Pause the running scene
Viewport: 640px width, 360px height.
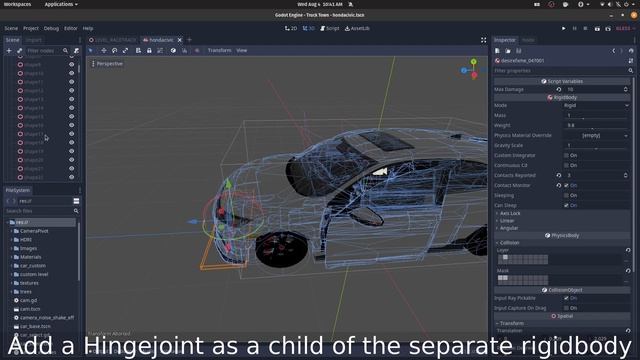tap(575, 29)
